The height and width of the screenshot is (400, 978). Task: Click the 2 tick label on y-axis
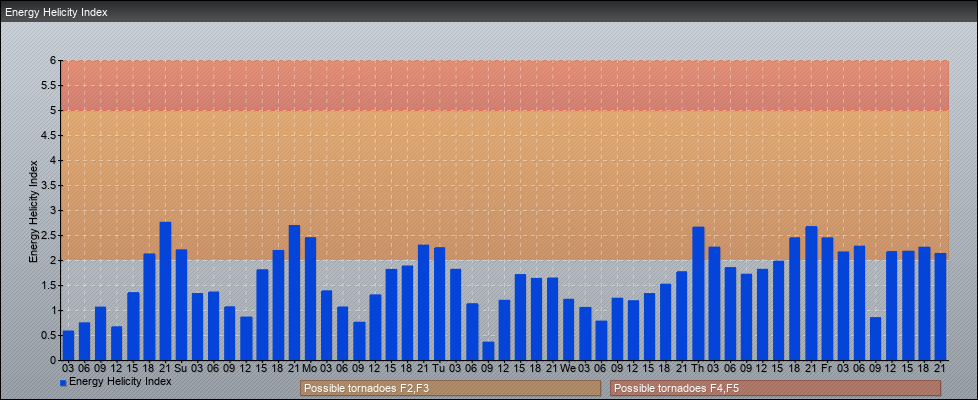click(x=54, y=260)
